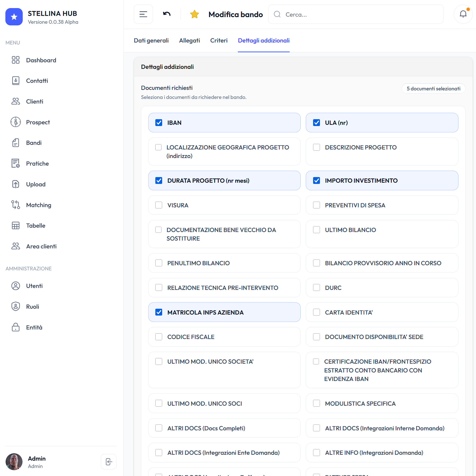The width and height of the screenshot is (476, 476).
Task: Open Matching from sidebar icon
Action: tap(16, 205)
